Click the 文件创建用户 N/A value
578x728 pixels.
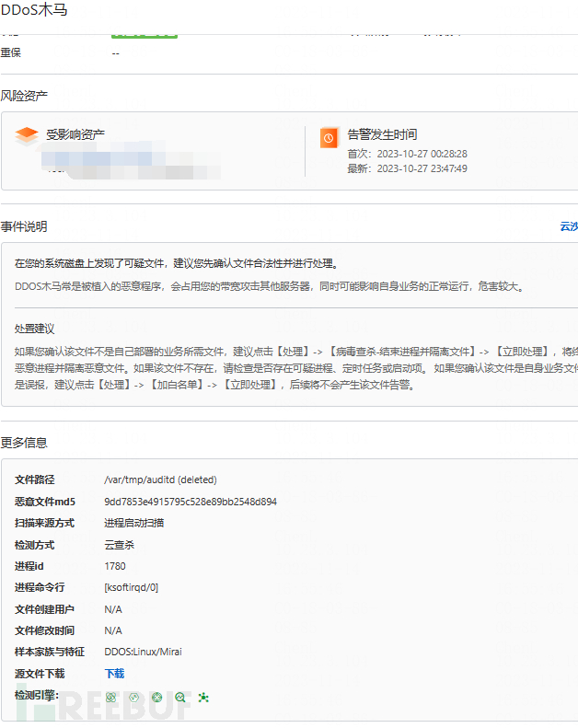pyautogui.click(x=113, y=609)
